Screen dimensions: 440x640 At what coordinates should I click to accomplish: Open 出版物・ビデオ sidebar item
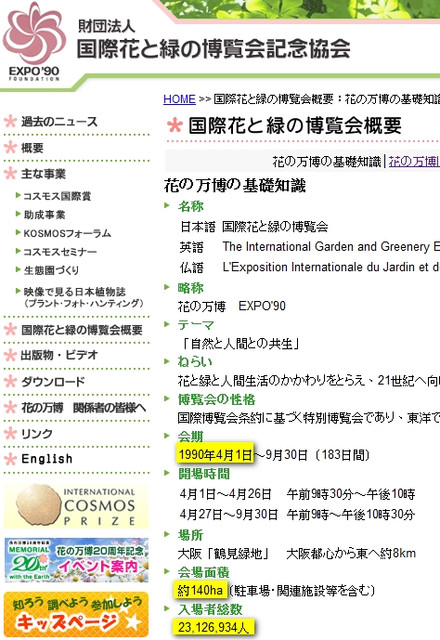click(x=60, y=355)
